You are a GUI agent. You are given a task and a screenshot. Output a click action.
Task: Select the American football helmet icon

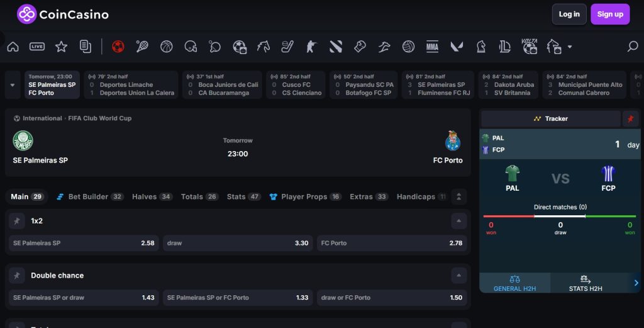(x=191, y=47)
